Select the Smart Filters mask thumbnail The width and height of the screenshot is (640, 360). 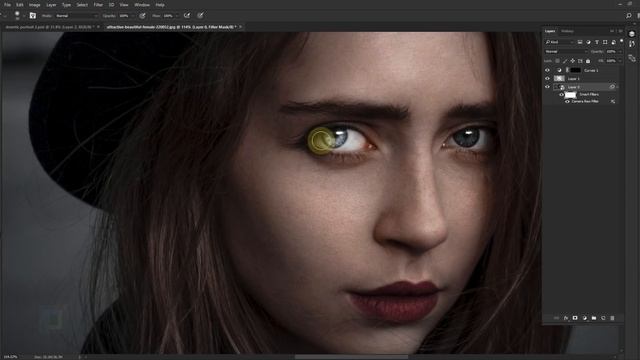(x=571, y=95)
